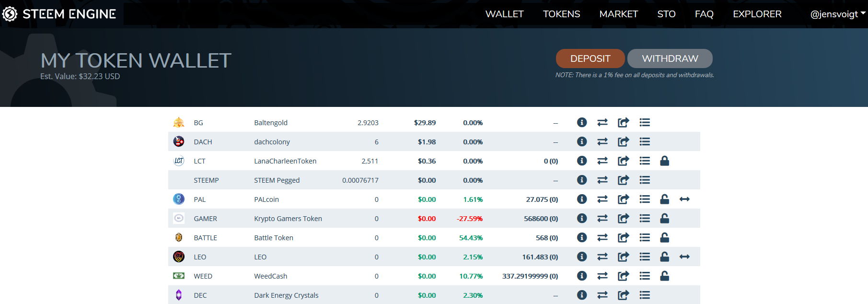
Task: Click the PAL double-headed arrow icon
Action: tap(684, 199)
